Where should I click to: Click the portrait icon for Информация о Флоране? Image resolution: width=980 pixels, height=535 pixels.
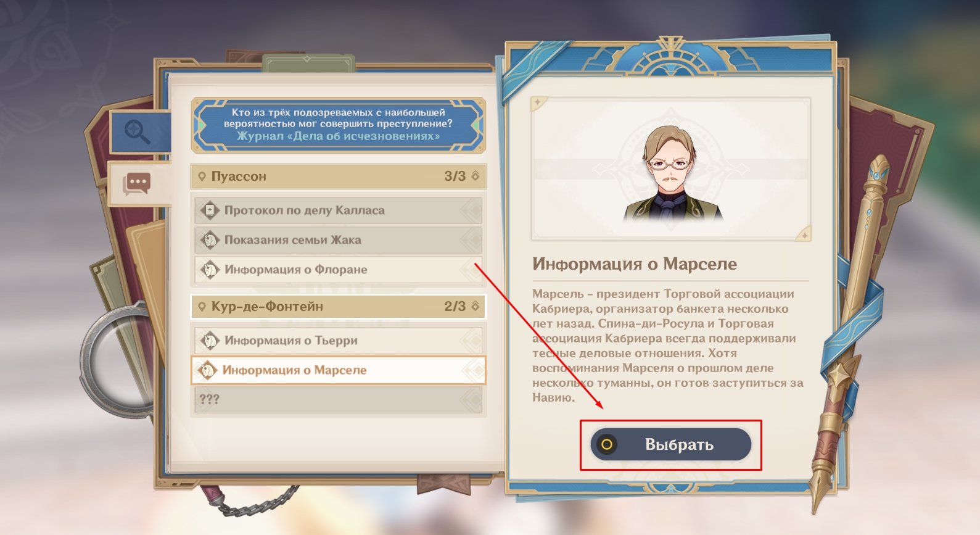(210, 270)
